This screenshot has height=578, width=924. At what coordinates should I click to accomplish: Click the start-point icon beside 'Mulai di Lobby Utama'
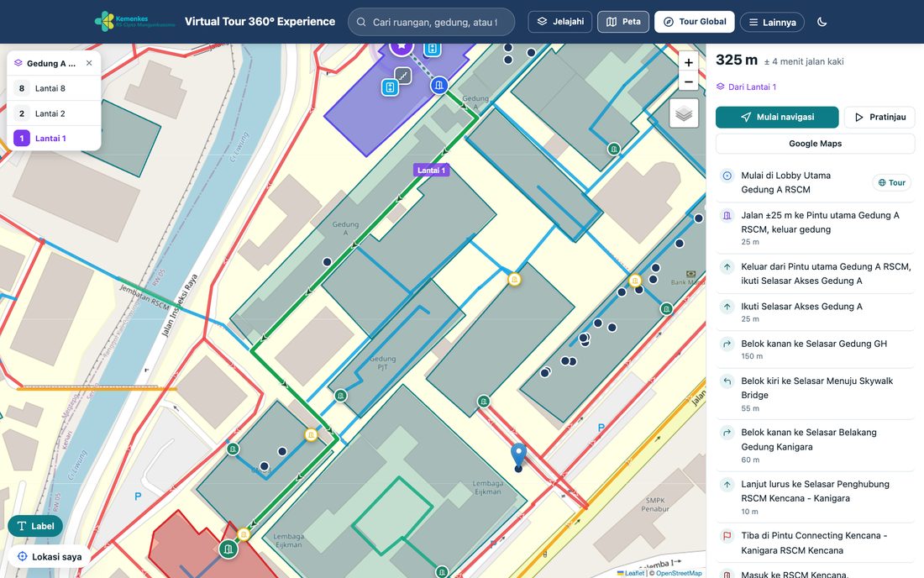727,176
